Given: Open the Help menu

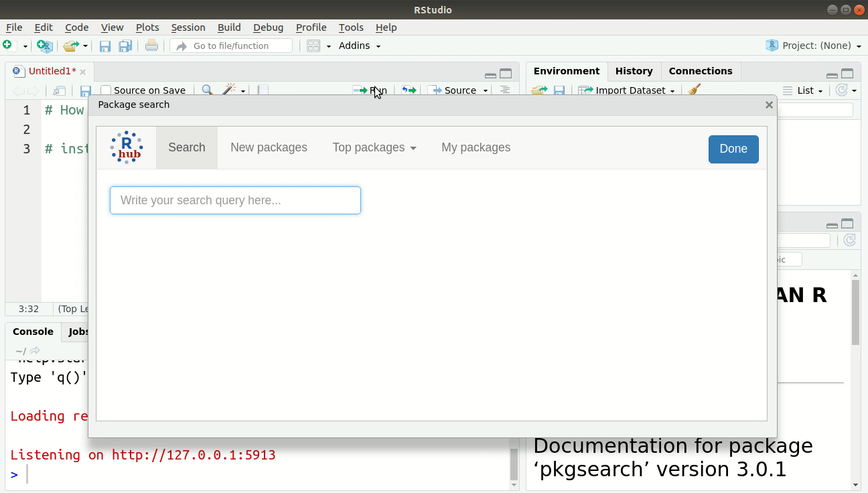Looking at the screenshot, I should [386, 27].
